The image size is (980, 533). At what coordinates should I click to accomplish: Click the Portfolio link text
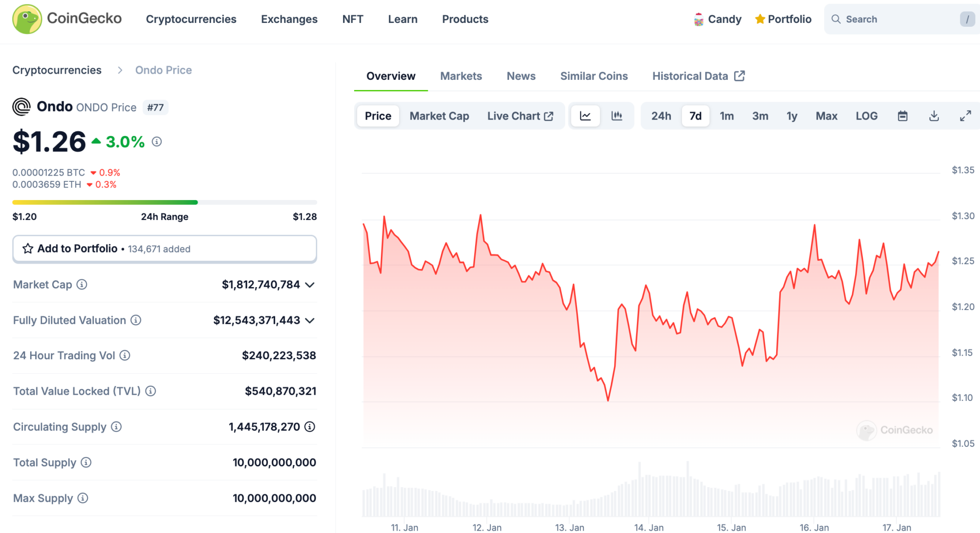[x=790, y=19]
